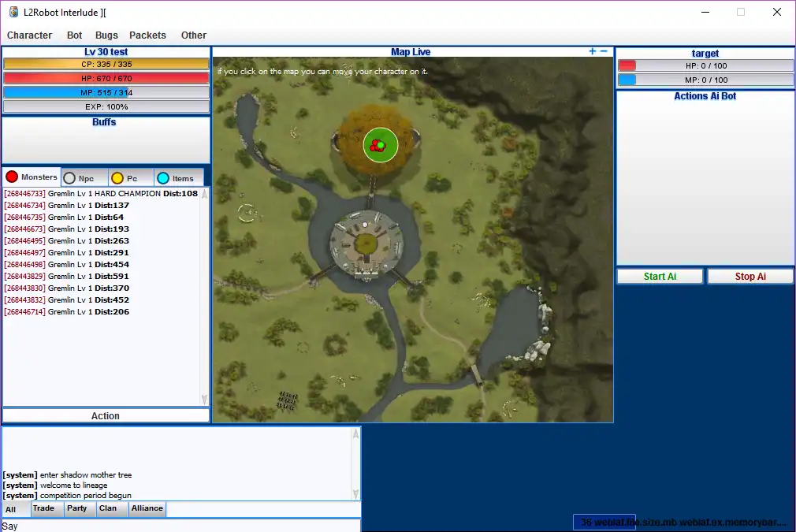Click the Lv 30 test character header
The height and width of the screenshot is (532, 796).
106,52
